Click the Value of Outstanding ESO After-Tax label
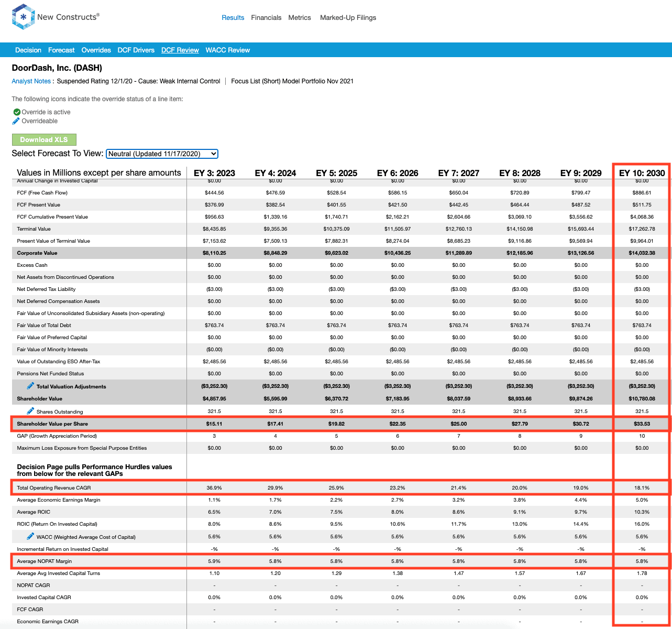672x629 pixels. (x=59, y=362)
